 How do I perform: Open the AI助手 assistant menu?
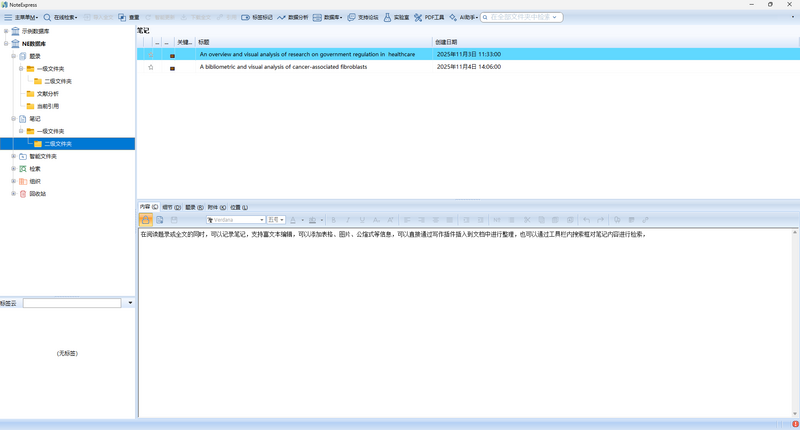(463, 17)
